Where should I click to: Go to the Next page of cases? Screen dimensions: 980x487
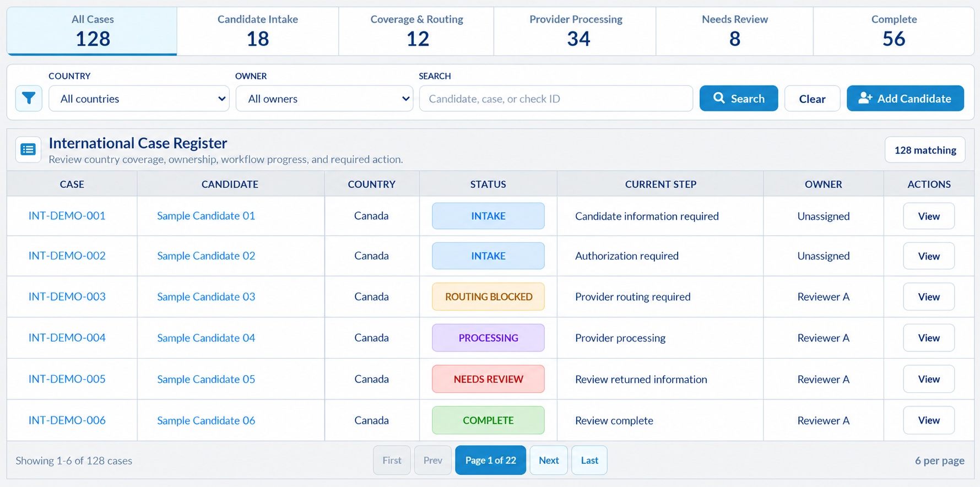click(x=549, y=460)
